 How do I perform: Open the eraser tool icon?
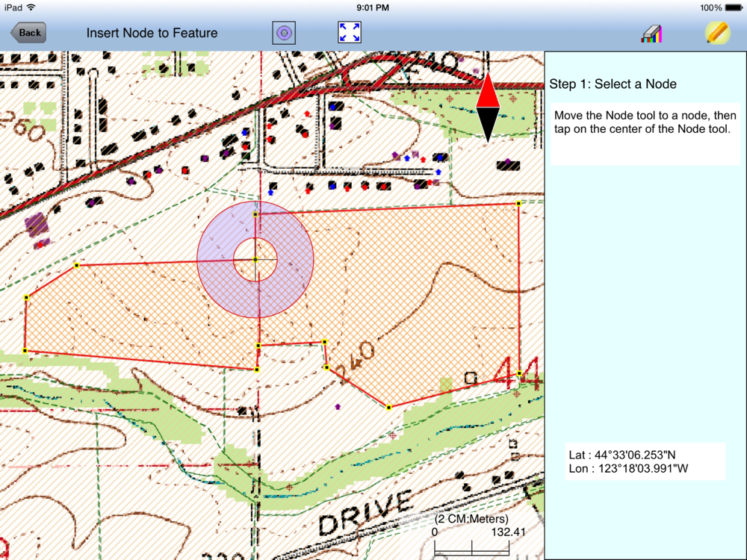tap(651, 34)
